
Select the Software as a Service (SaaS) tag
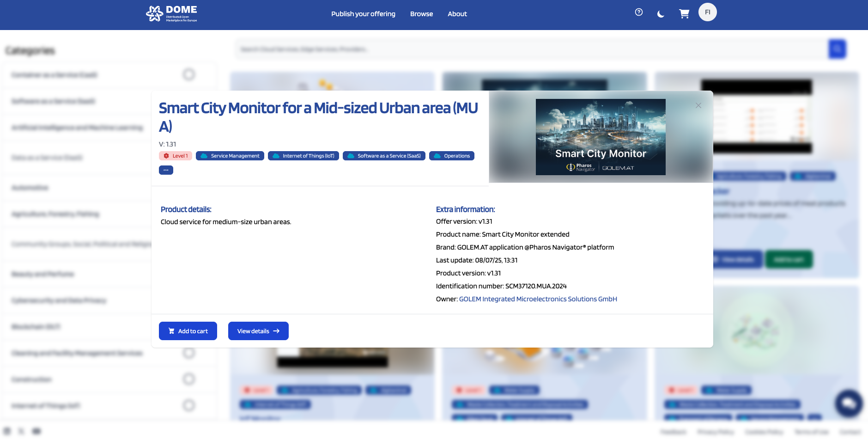click(384, 156)
